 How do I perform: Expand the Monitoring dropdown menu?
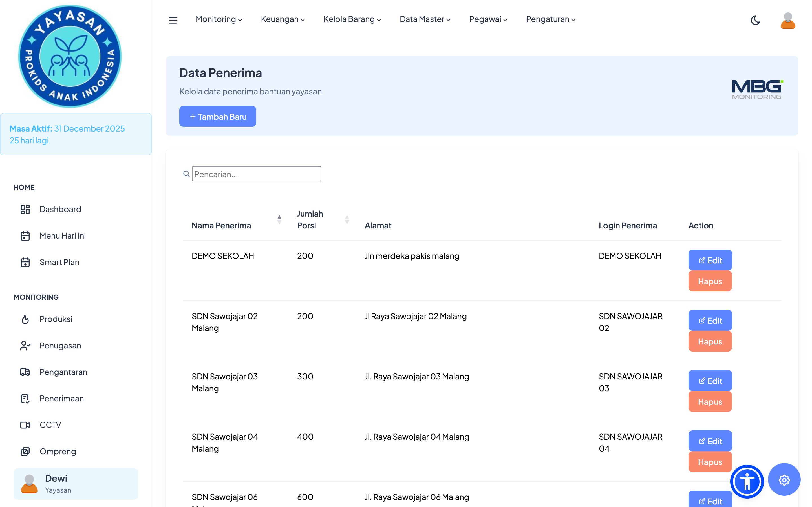(x=219, y=19)
